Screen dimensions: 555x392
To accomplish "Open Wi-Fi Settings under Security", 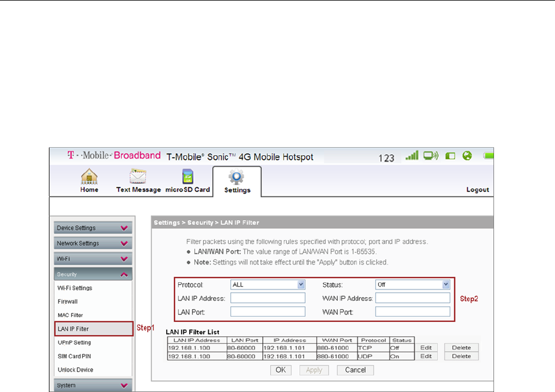I will click(75, 288).
